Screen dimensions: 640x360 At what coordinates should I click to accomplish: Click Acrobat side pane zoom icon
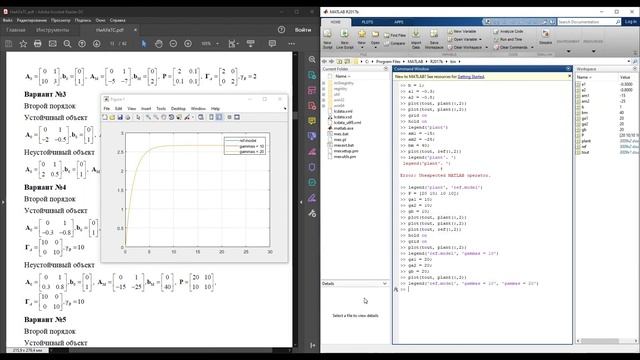tap(312, 60)
